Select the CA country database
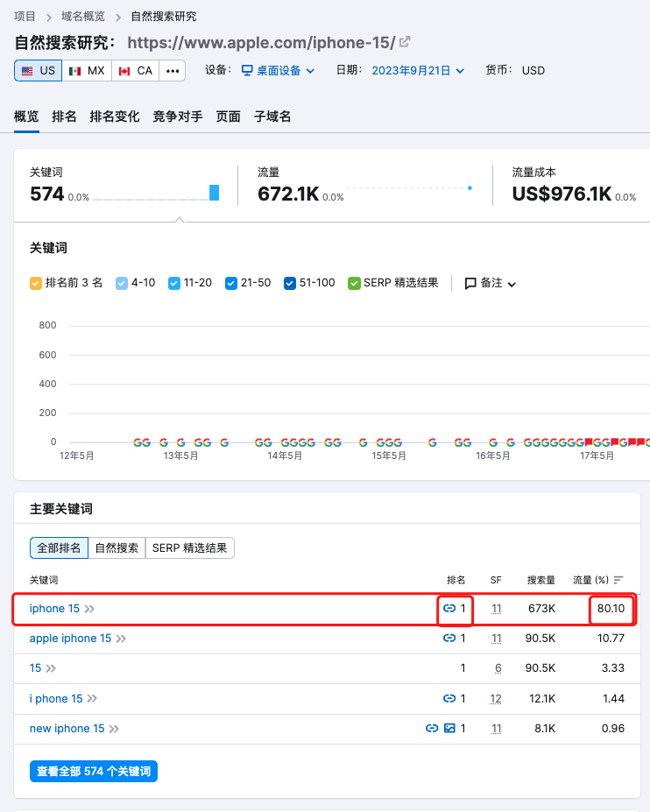The height and width of the screenshot is (812, 650). click(x=136, y=70)
